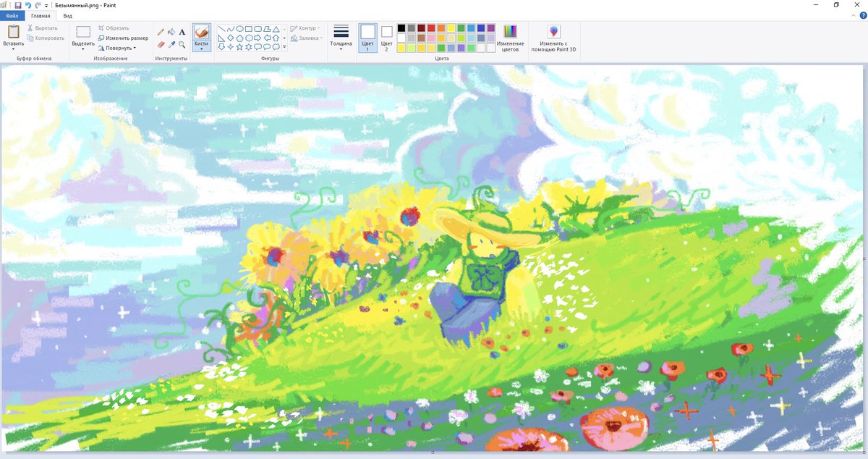Select the Color picker eyedropper tool
Image resolution: width=868 pixels, height=459 pixels.
[x=171, y=44]
